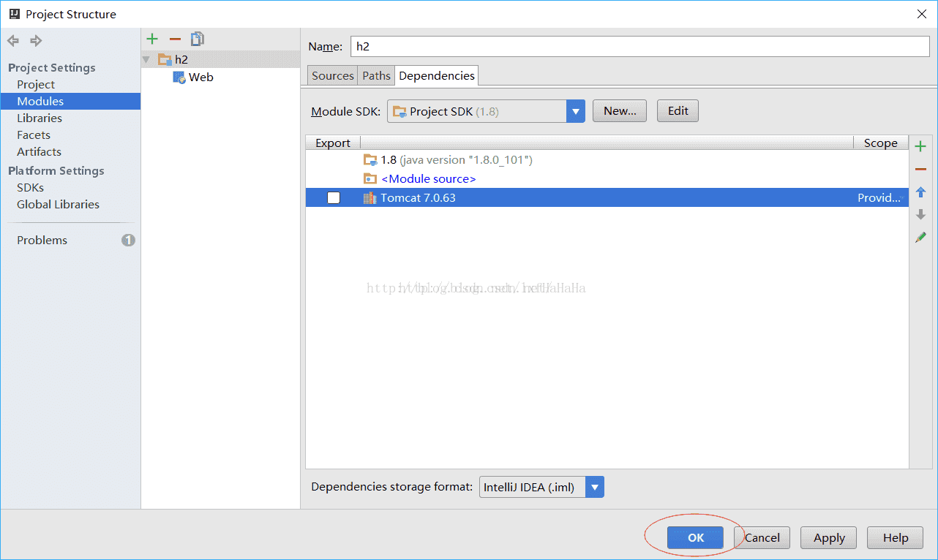
Task: Open the Dependencies storage format dropdown
Action: 596,487
